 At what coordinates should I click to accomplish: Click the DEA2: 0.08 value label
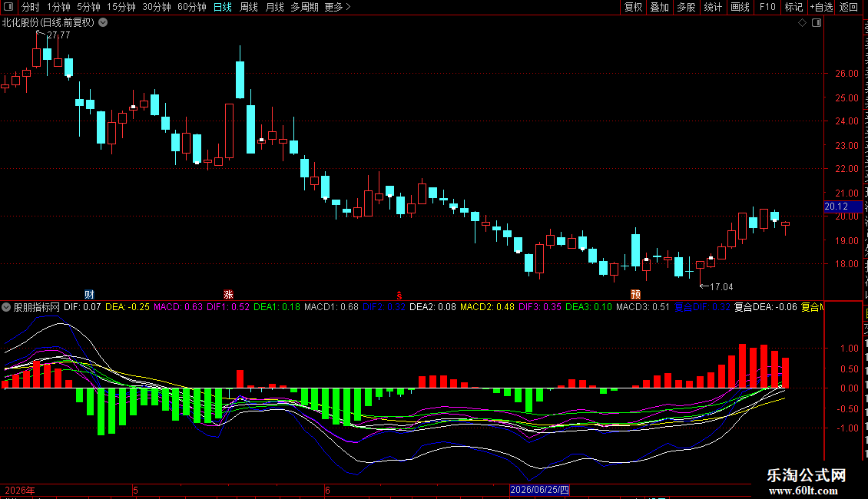pos(433,307)
